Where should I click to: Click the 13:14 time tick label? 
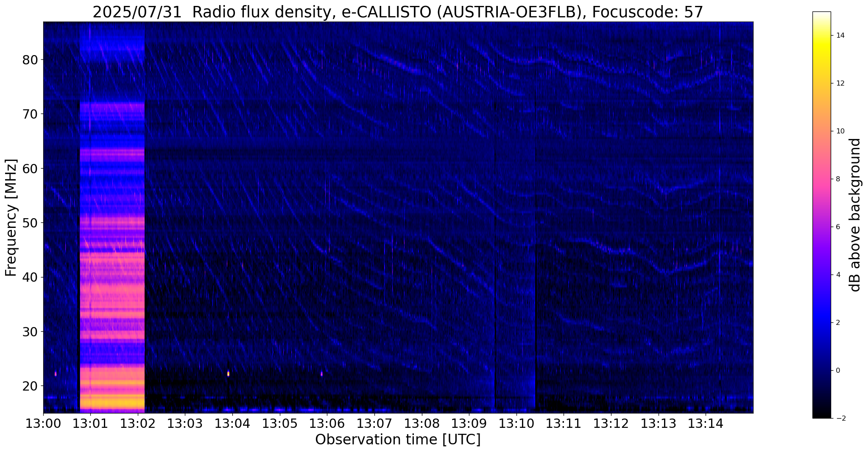coord(706,424)
